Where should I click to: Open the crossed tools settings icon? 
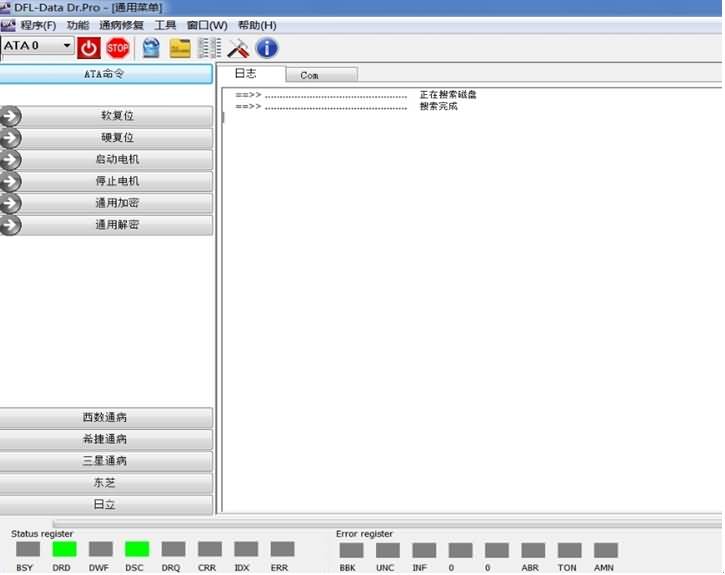238,47
